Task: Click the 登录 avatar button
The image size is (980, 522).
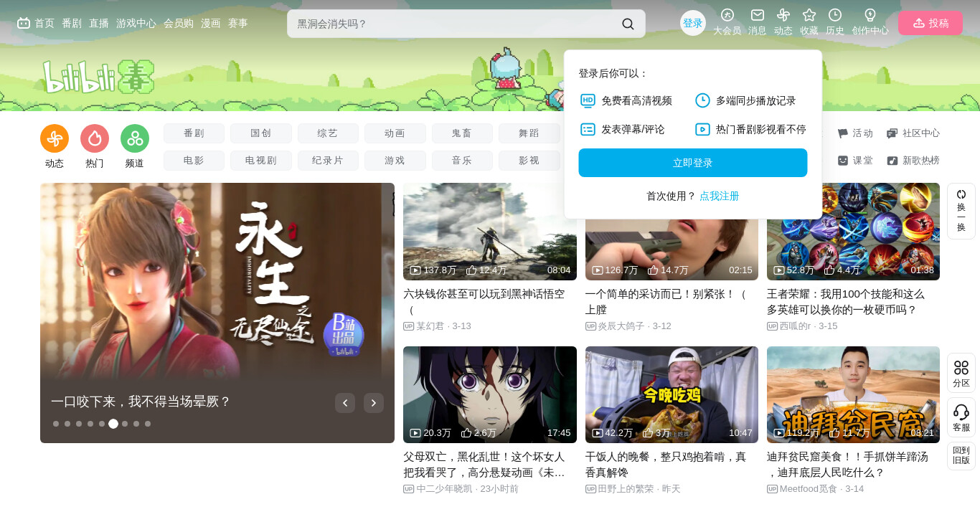Action: [693, 23]
